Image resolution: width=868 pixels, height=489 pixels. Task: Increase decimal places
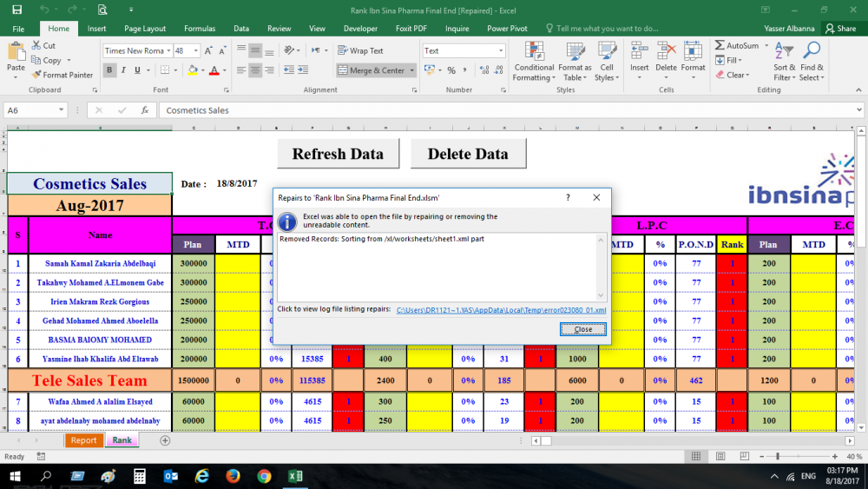[485, 70]
